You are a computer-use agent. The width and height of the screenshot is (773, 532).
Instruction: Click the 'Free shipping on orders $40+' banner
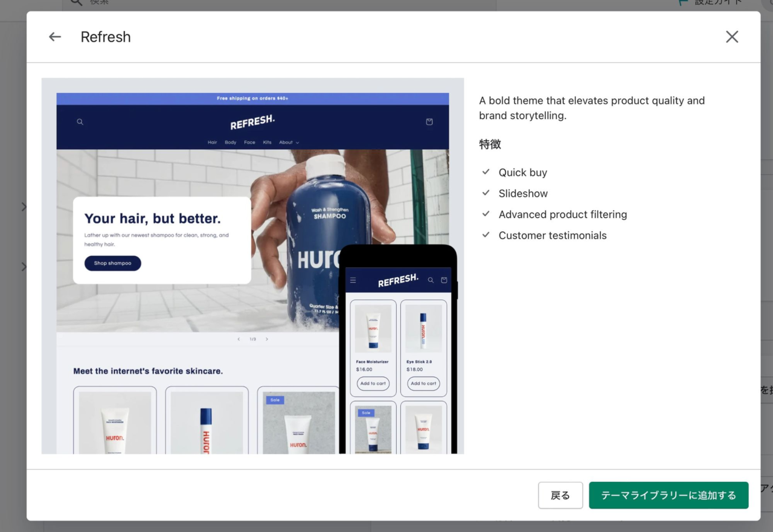point(252,98)
